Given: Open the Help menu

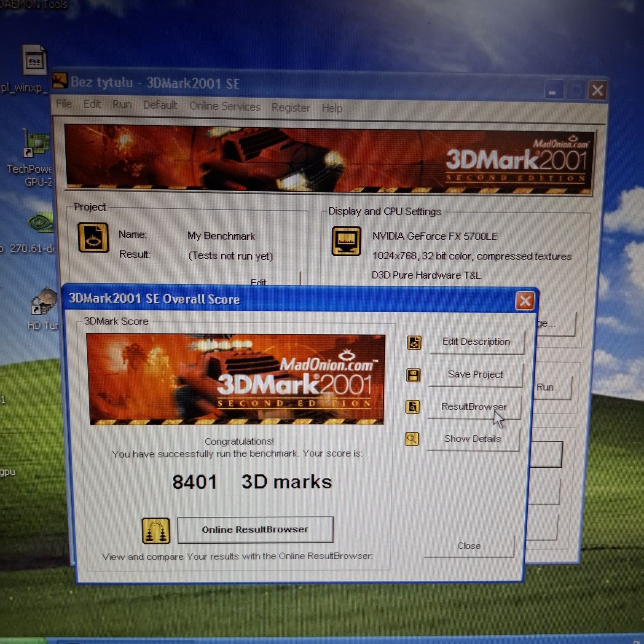Looking at the screenshot, I should click(x=332, y=108).
